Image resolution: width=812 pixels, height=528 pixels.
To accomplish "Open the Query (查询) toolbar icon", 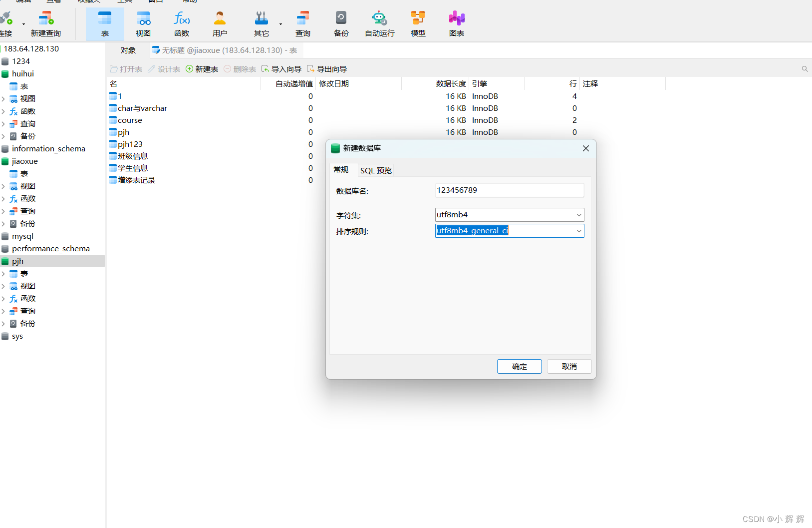I will coord(303,23).
